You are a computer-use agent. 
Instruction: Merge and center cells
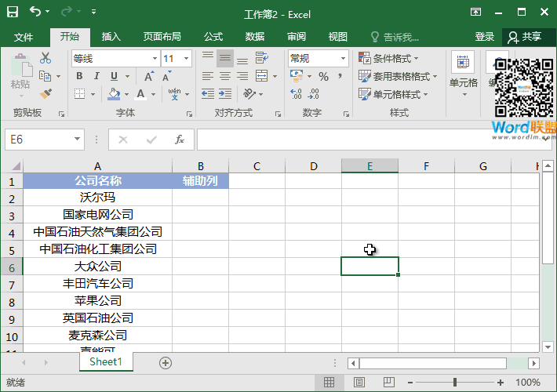(262, 76)
